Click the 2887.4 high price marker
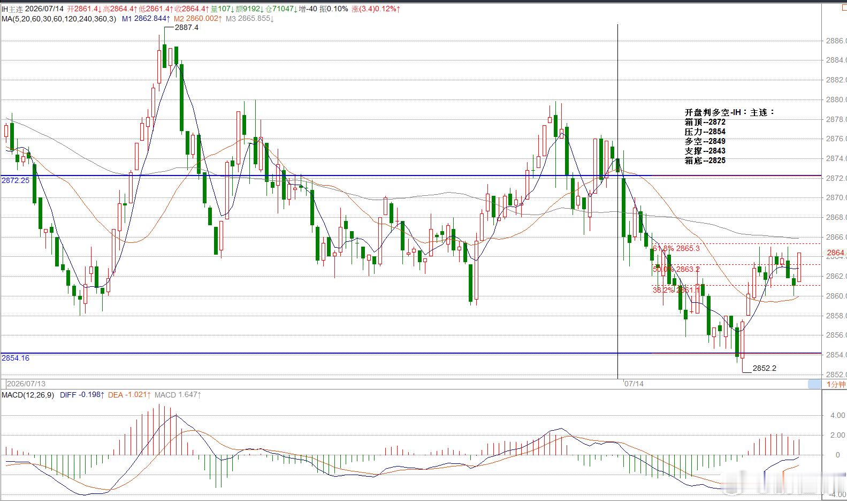Viewport: 847px width, 504px height. tap(187, 27)
